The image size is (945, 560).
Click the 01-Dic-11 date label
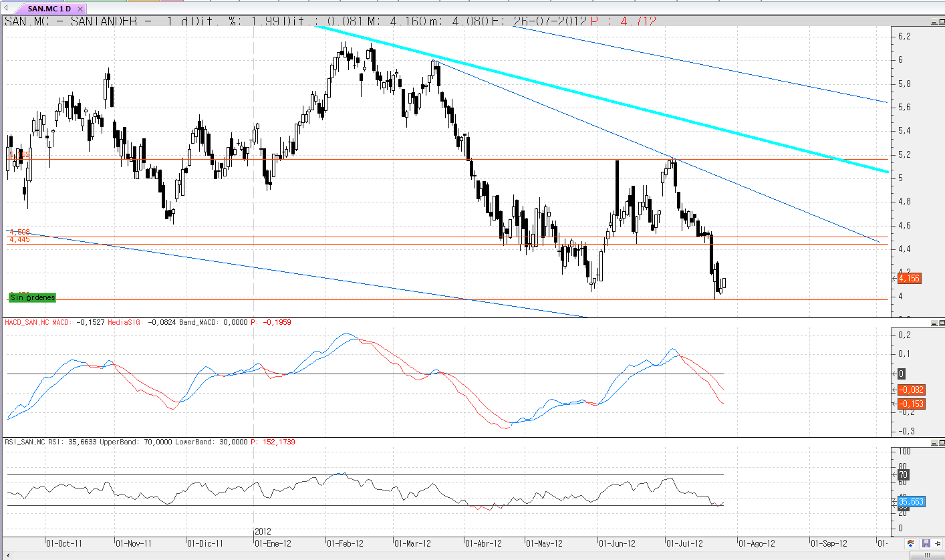pyautogui.click(x=205, y=543)
